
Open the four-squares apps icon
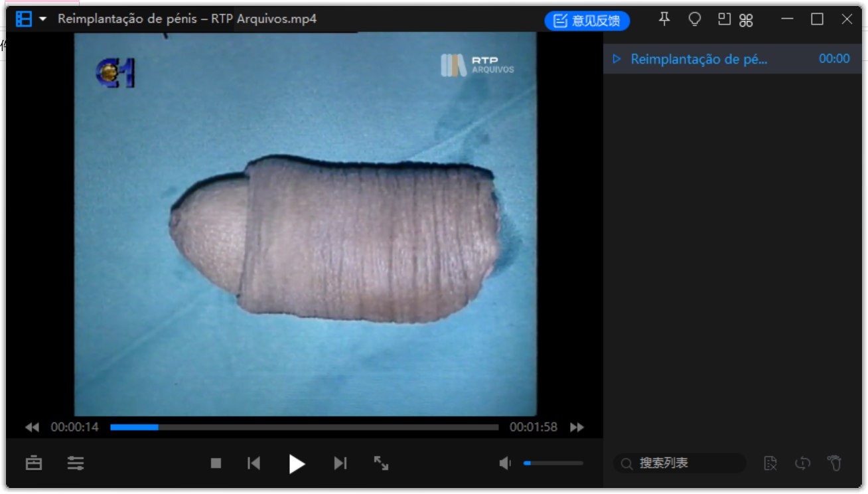pos(746,20)
